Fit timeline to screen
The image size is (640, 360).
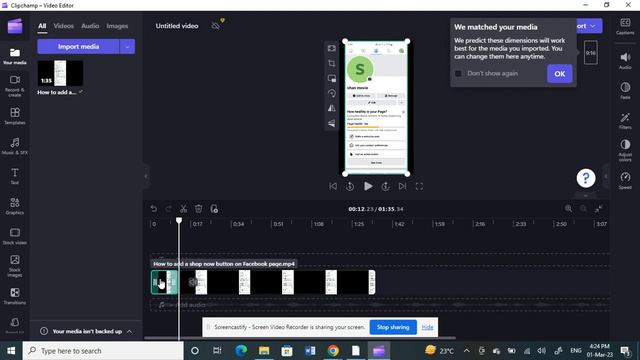coord(598,209)
